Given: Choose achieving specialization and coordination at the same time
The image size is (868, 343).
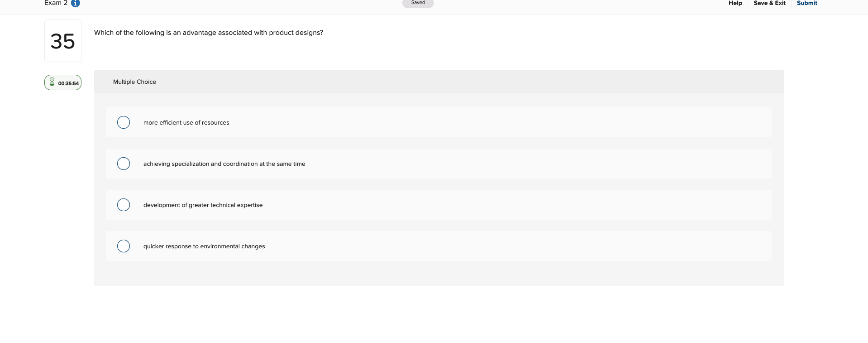Looking at the screenshot, I should tap(123, 164).
